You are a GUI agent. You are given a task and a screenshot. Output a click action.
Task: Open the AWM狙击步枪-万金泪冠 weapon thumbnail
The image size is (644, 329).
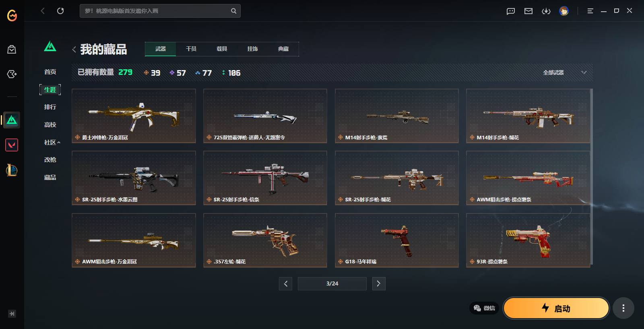click(134, 240)
